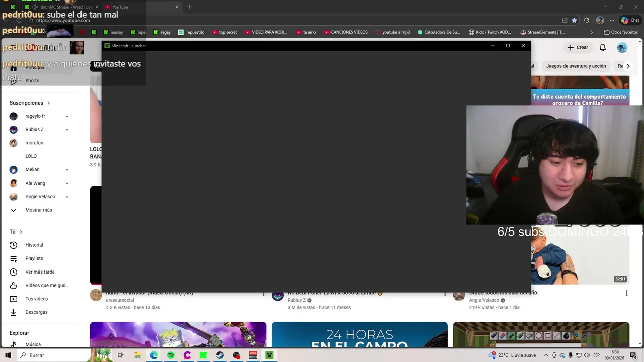Expand Mostrar más subscriptions
The width and height of the screenshot is (644, 362).
[40, 210]
